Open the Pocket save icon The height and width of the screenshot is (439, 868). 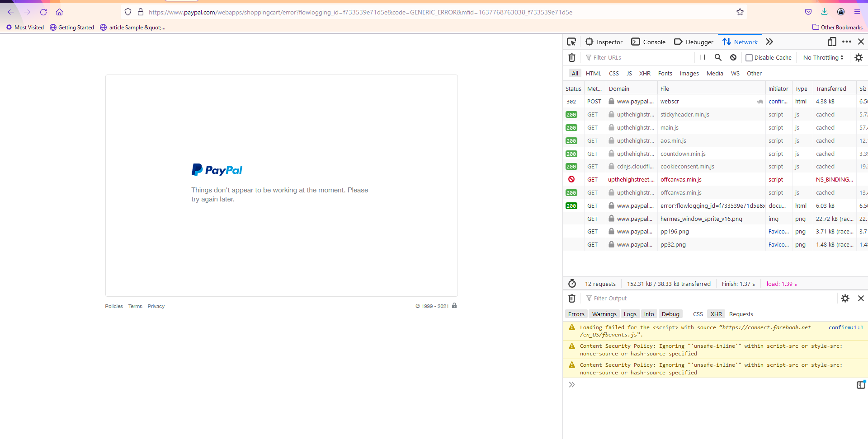click(808, 12)
